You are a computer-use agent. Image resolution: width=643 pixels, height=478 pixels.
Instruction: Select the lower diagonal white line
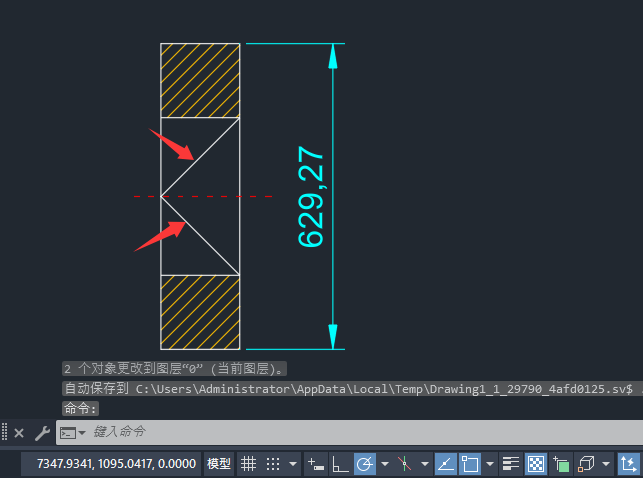pos(200,236)
